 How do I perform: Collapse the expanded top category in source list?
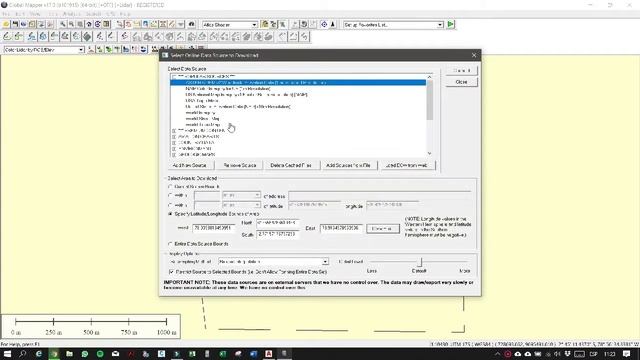point(174,77)
